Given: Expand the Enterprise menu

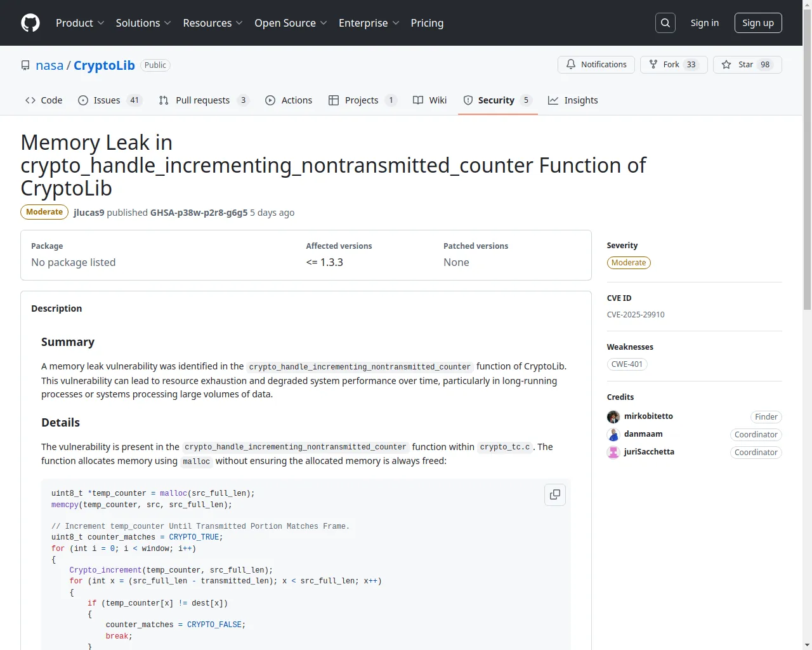Looking at the screenshot, I should [x=369, y=23].
